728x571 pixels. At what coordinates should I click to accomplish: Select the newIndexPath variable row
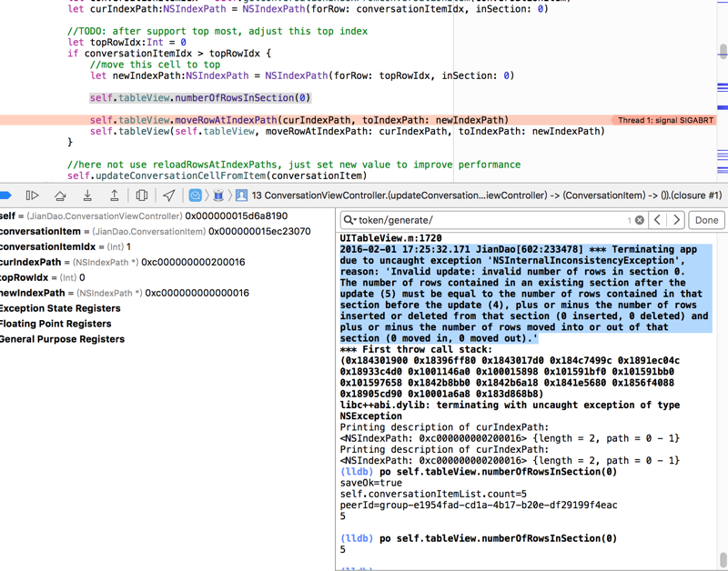(125, 293)
